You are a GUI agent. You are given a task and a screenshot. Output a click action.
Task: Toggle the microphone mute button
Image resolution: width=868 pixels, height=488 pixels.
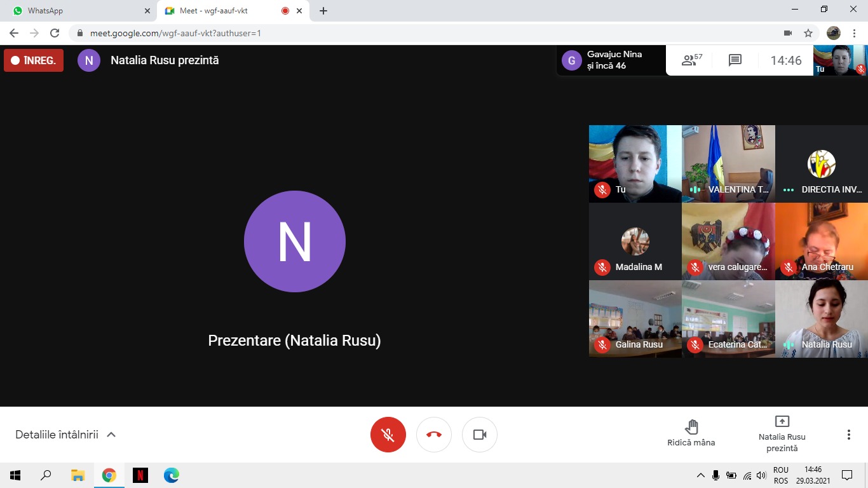[x=388, y=435]
